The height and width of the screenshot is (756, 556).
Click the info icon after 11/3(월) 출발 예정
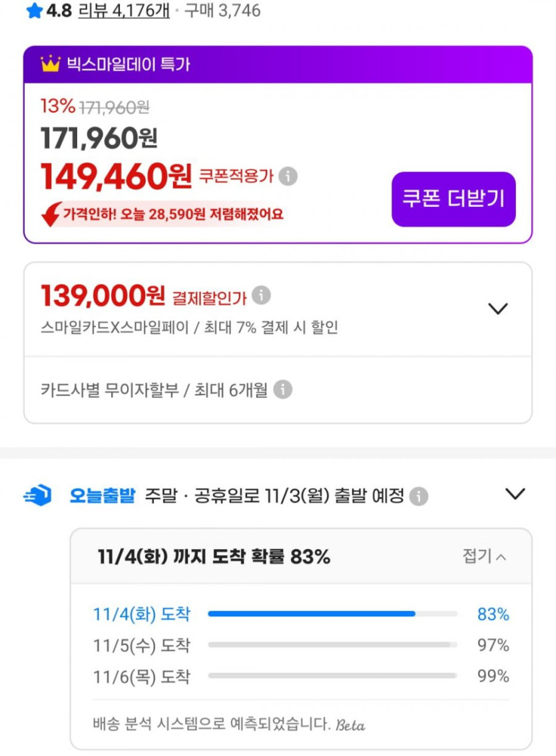(418, 496)
